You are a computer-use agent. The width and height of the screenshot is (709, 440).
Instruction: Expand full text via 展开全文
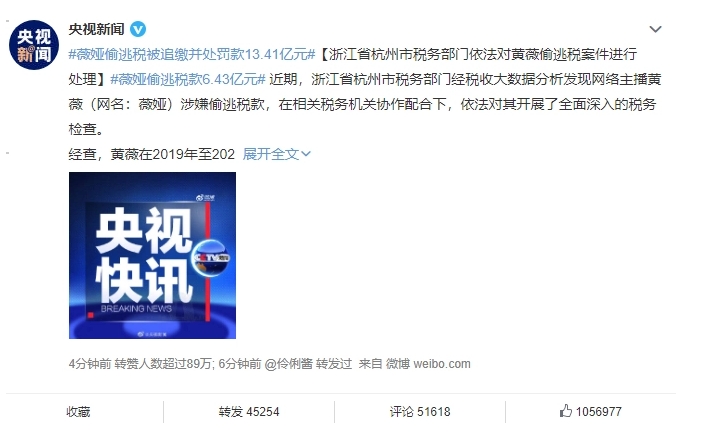point(276,154)
